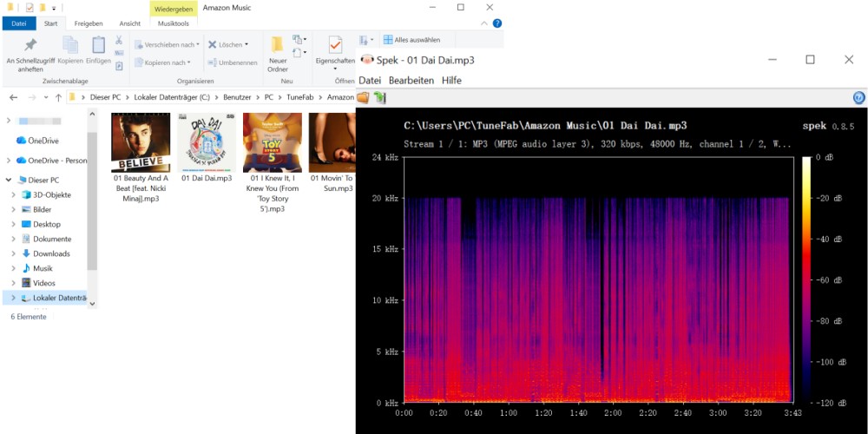Select Dokumente in the navigation pane

[x=46, y=240]
